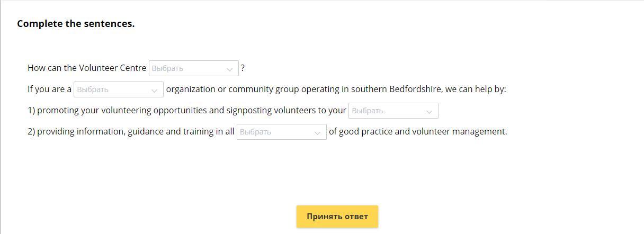The width and height of the screenshot is (644, 234).
Task: Click the "Complete the sentences." heading
Action: (x=76, y=24)
